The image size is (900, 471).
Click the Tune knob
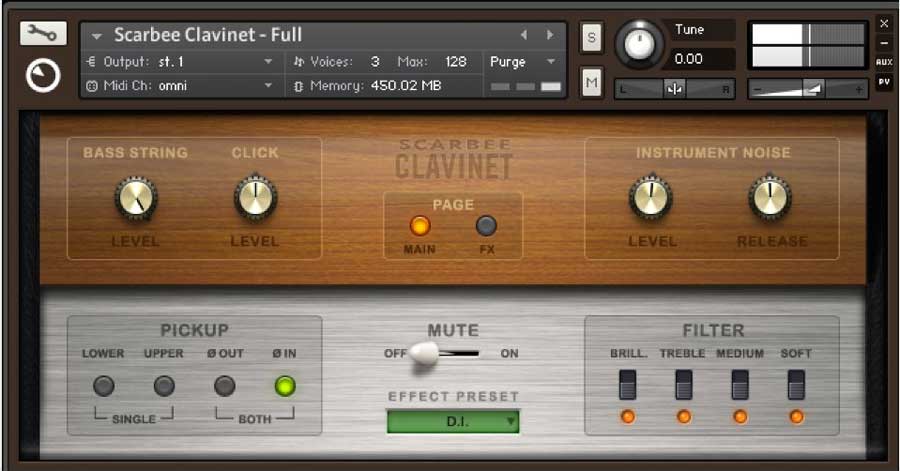639,44
